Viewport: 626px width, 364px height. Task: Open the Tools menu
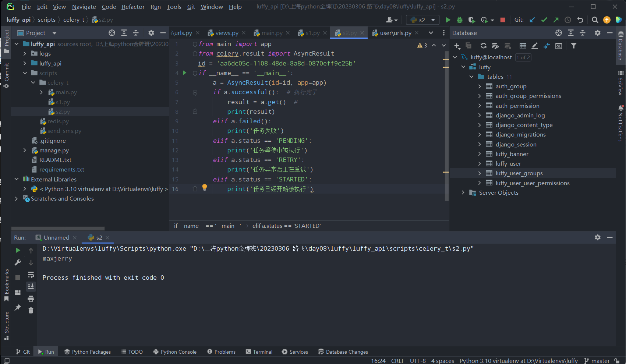[x=174, y=7]
